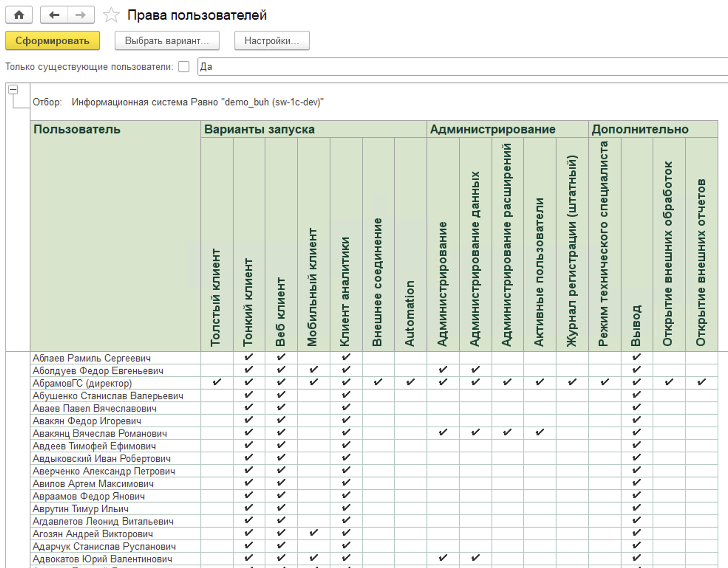
Task: Add report to favorites with star icon
Action: pyautogui.click(x=111, y=15)
